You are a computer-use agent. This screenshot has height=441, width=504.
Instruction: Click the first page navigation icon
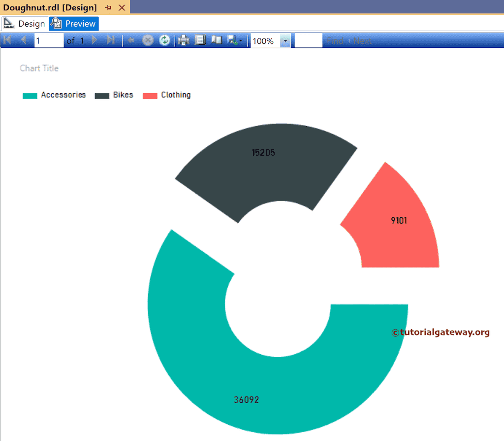tap(7, 40)
